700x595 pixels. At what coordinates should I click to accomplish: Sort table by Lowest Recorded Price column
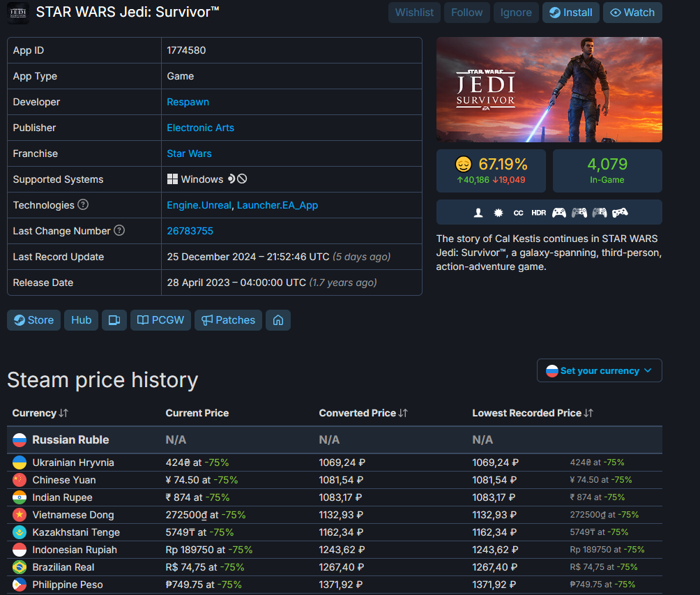(x=533, y=413)
